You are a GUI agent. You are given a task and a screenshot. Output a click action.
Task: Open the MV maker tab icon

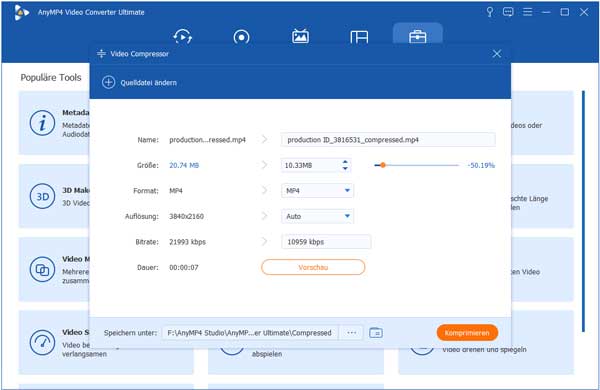pos(300,36)
